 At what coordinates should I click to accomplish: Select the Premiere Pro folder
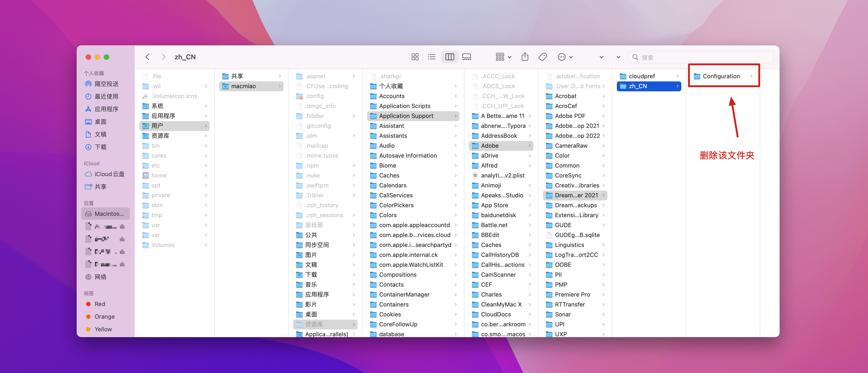click(x=572, y=295)
